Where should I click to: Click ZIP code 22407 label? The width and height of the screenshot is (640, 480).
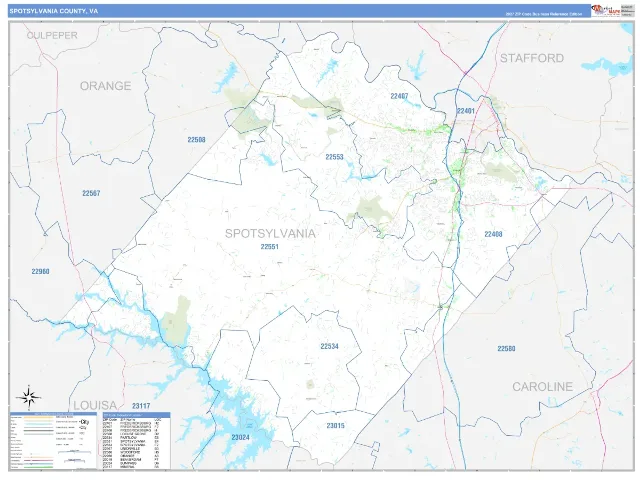399,96
